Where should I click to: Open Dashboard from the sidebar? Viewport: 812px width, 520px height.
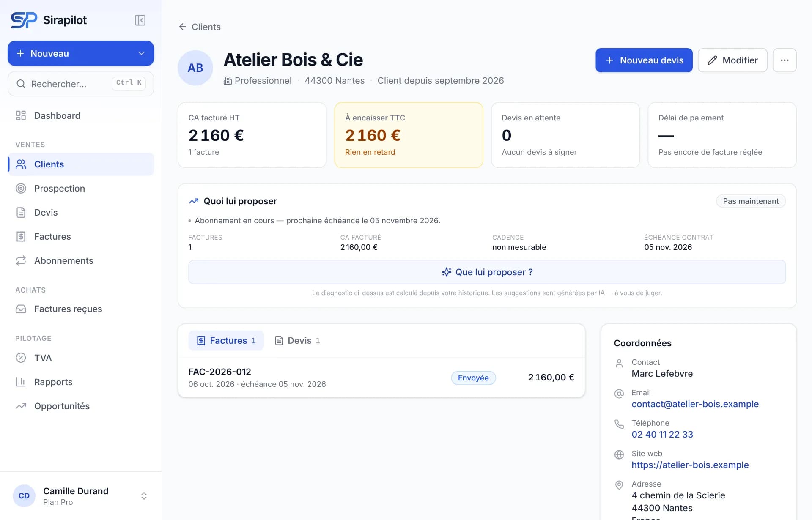click(x=81, y=115)
